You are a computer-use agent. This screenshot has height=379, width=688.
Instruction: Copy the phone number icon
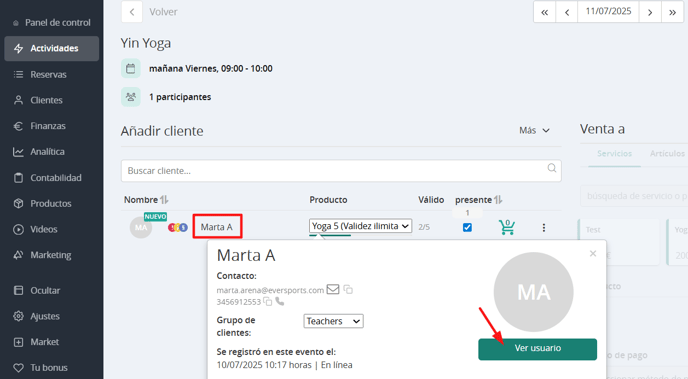point(268,301)
